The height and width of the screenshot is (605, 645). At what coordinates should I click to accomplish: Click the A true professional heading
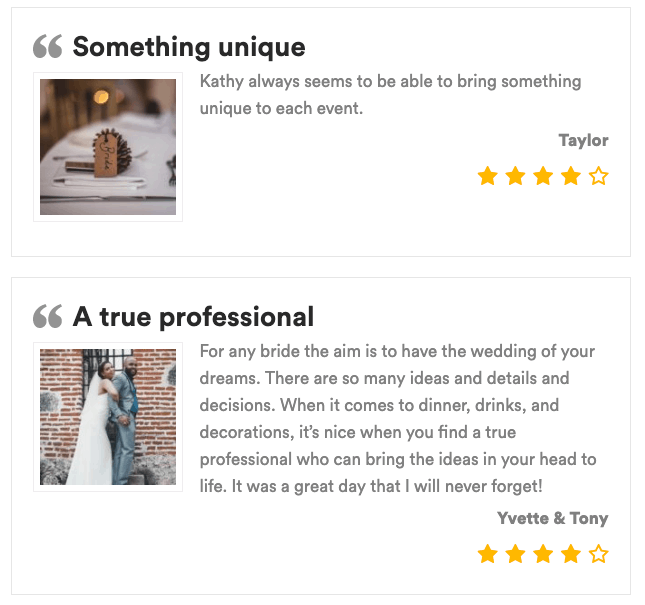[193, 317]
